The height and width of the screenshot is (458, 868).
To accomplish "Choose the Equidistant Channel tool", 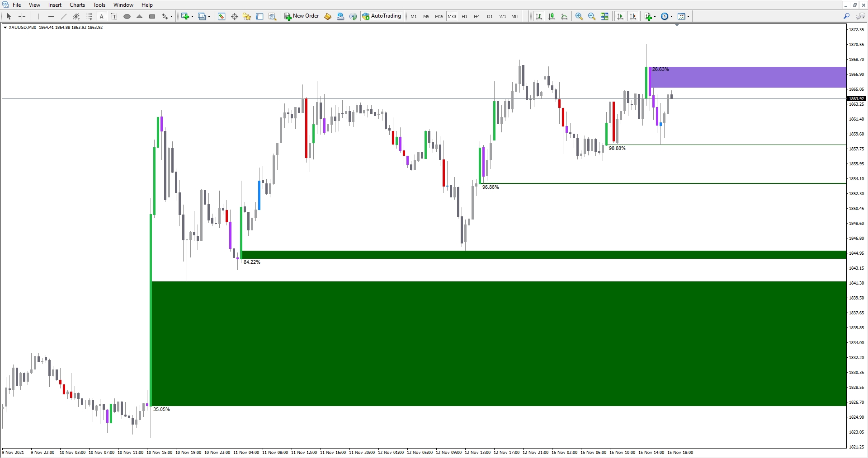I will pos(76,16).
